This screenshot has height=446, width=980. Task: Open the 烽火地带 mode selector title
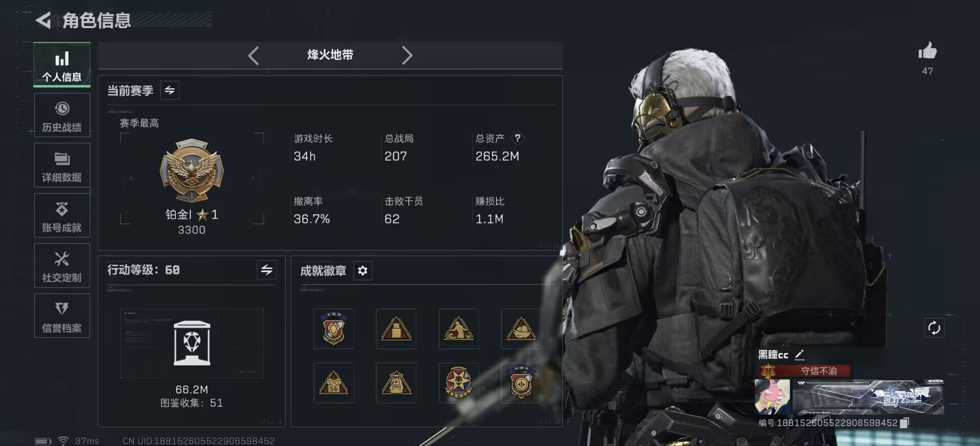330,55
